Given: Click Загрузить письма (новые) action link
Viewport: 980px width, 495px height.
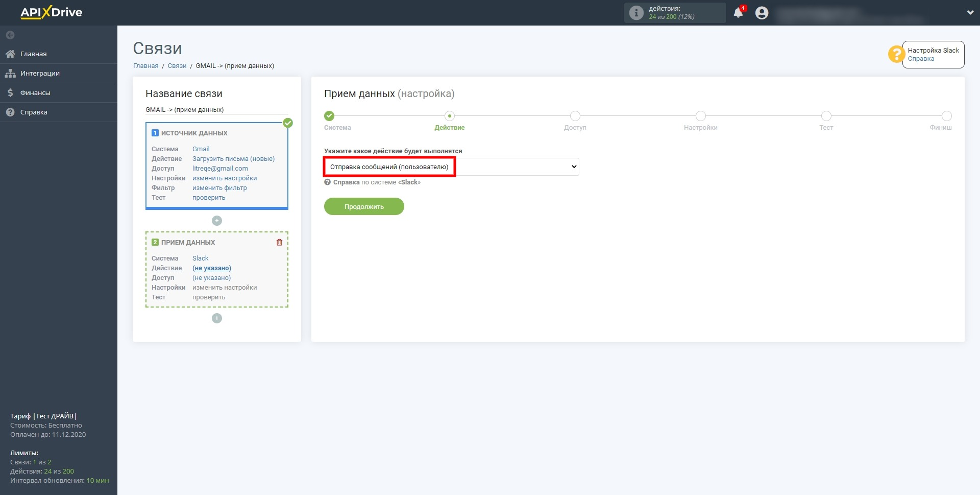Looking at the screenshot, I should (x=233, y=159).
